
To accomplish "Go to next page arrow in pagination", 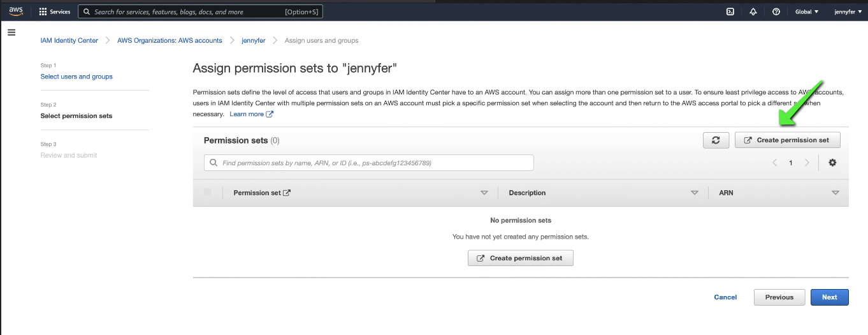I will pos(807,163).
